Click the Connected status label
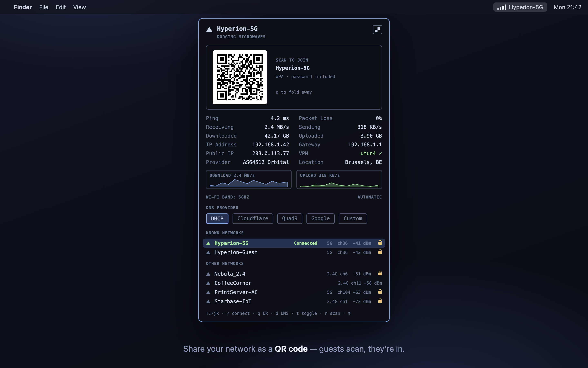Screen dimensions: 588x368 coord(305,243)
